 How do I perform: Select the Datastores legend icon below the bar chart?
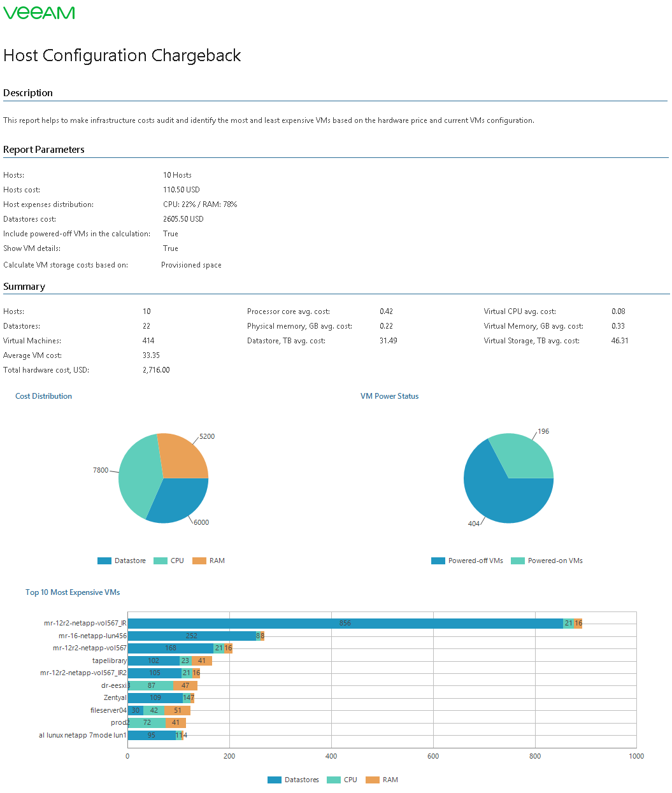click(x=275, y=779)
